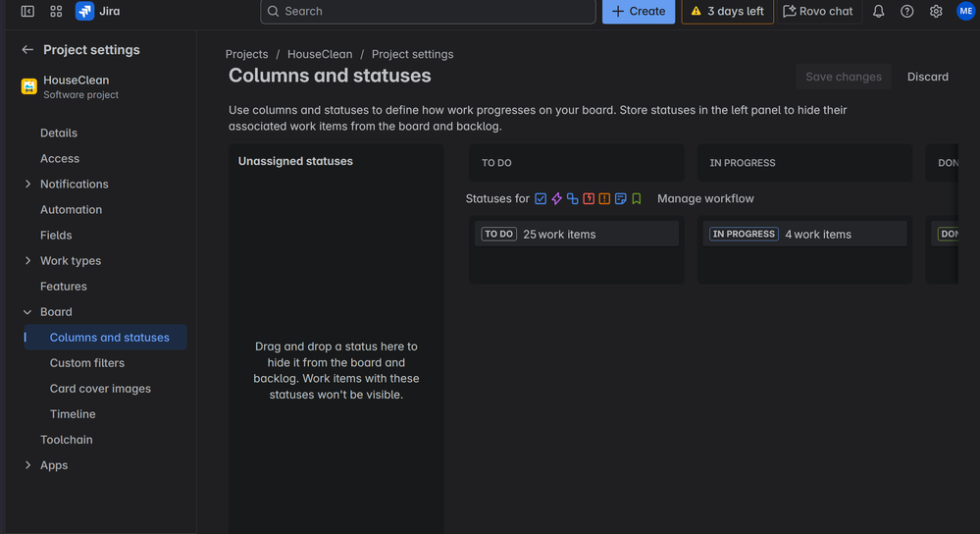Open Automation settings page
The height and width of the screenshot is (534, 980).
click(72, 209)
